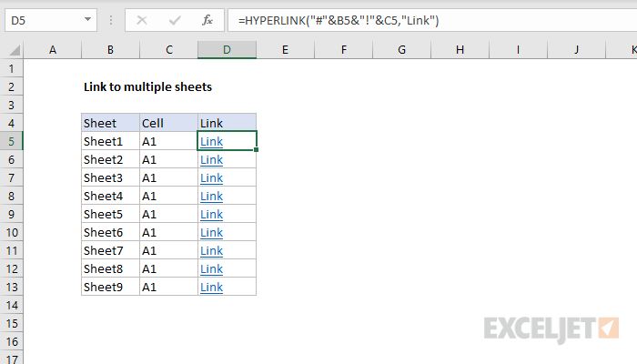Select column D header
Image resolution: width=637 pixels, height=364 pixels.
227,50
